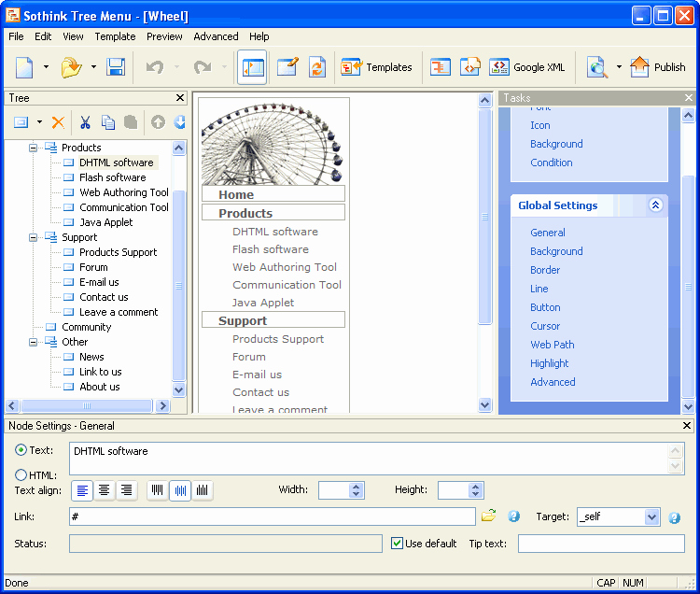This screenshot has height=594, width=700.
Task: Open the View menu
Action: coord(73,36)
